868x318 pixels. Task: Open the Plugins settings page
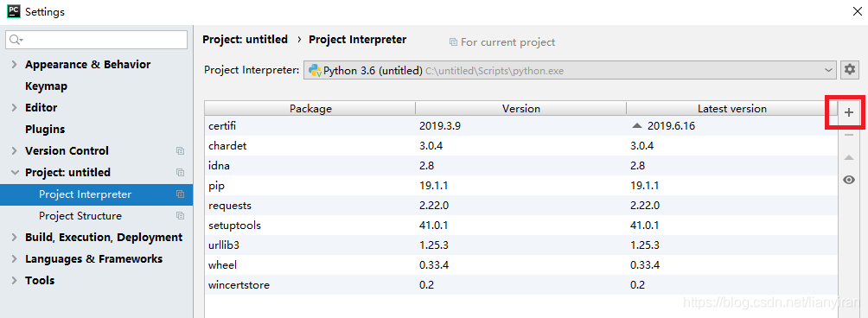click(45, 130)
